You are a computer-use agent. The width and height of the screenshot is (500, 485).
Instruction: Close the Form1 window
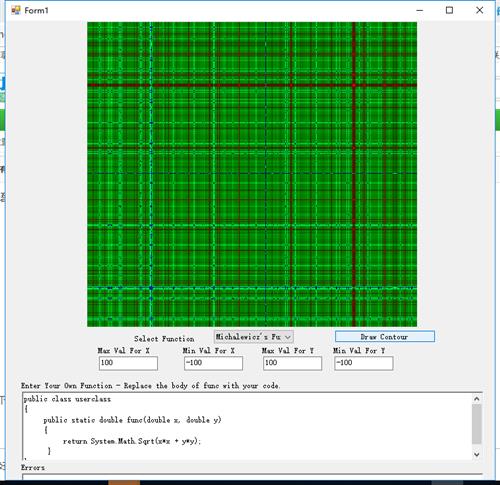coord(479,10)
